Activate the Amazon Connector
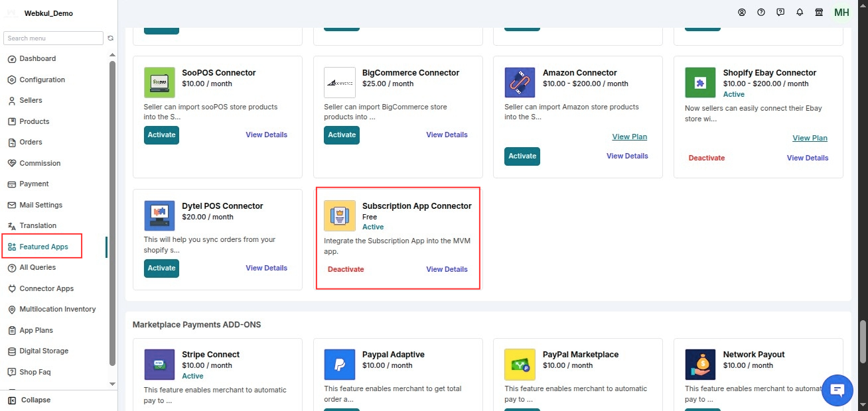 point(522,156)
